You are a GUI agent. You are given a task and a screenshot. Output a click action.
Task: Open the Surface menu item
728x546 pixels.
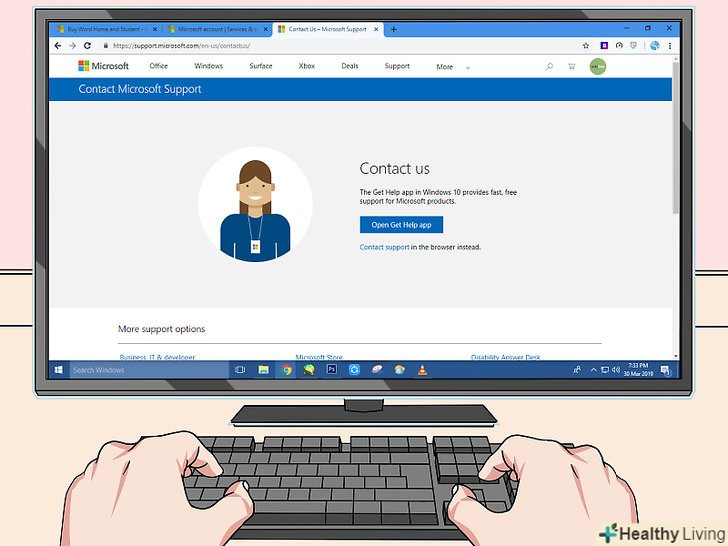[260, 66]
